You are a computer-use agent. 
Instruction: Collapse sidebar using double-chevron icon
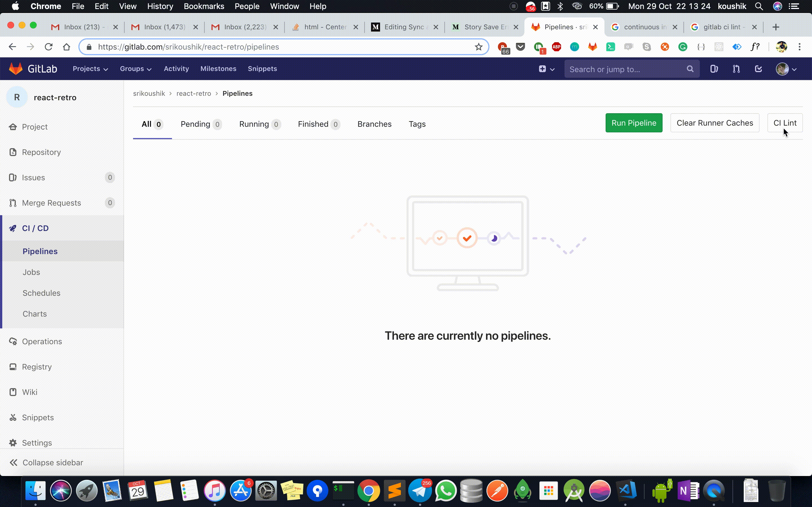click(x=14, y=463)
